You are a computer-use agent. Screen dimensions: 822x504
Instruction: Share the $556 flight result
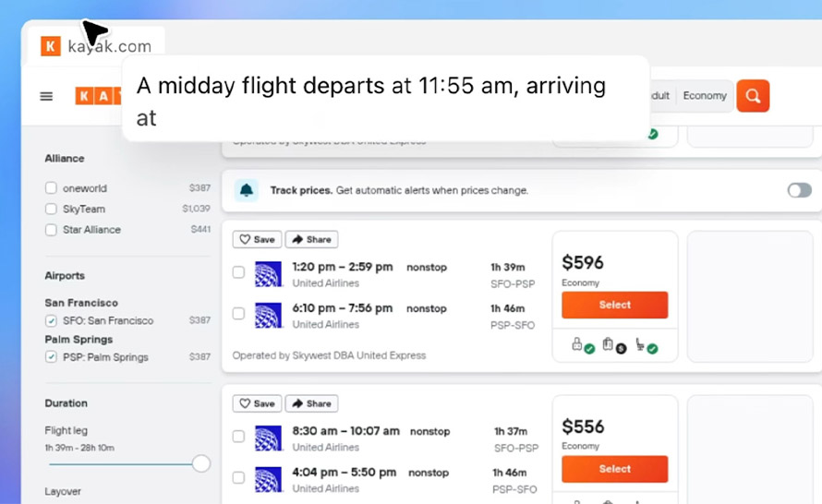click(x=311, y=403)
